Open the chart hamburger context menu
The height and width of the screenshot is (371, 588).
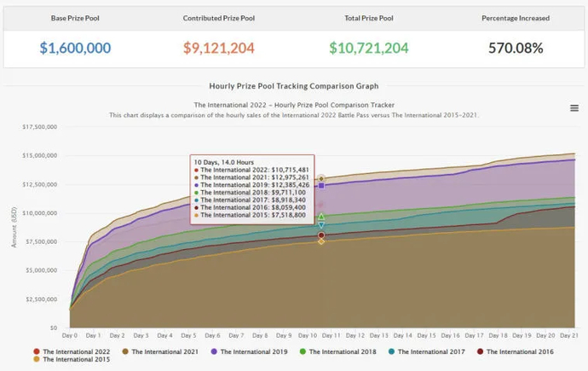[x=574, y=107]
